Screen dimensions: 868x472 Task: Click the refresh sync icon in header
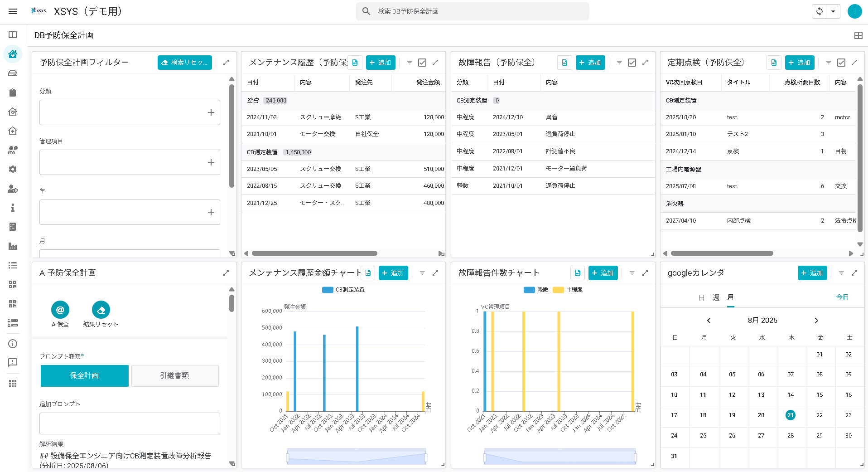820,11
